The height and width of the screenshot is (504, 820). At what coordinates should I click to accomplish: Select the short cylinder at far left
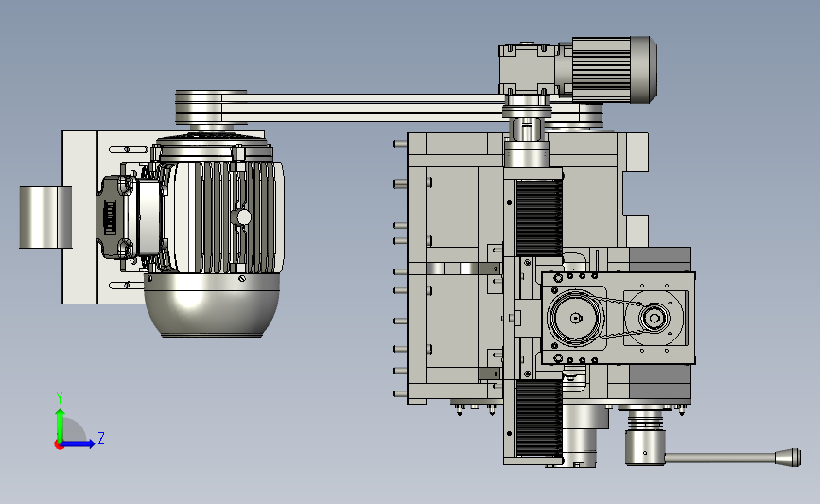45,217
